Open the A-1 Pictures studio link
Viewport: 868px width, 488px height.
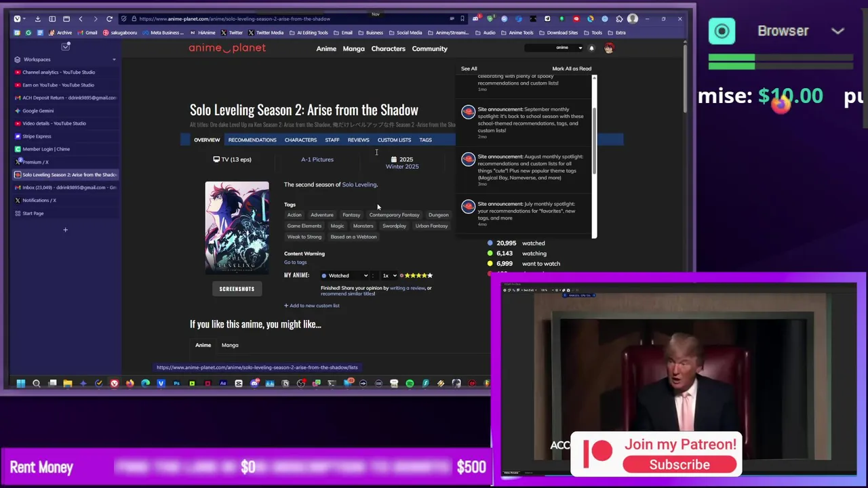tap(317, 160)
